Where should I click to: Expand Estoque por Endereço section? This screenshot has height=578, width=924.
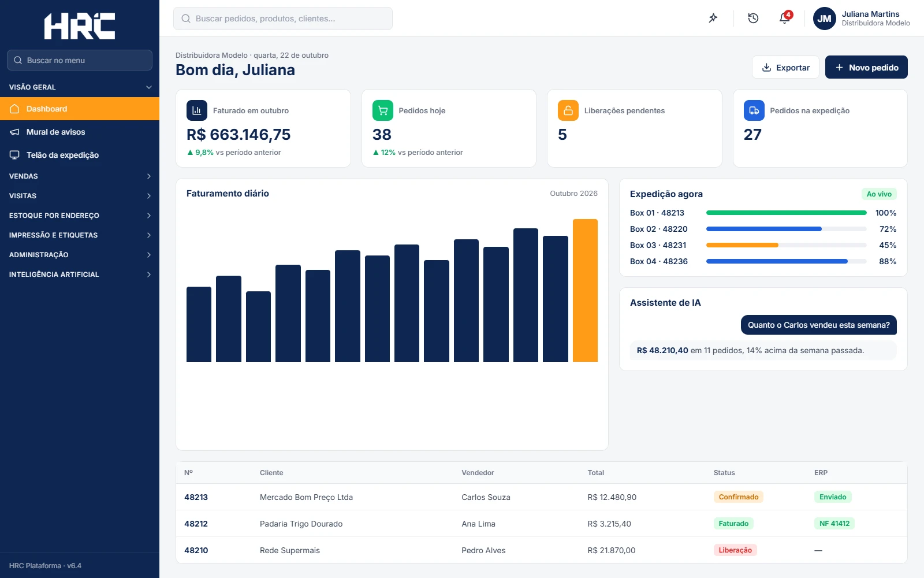(80, 216)
